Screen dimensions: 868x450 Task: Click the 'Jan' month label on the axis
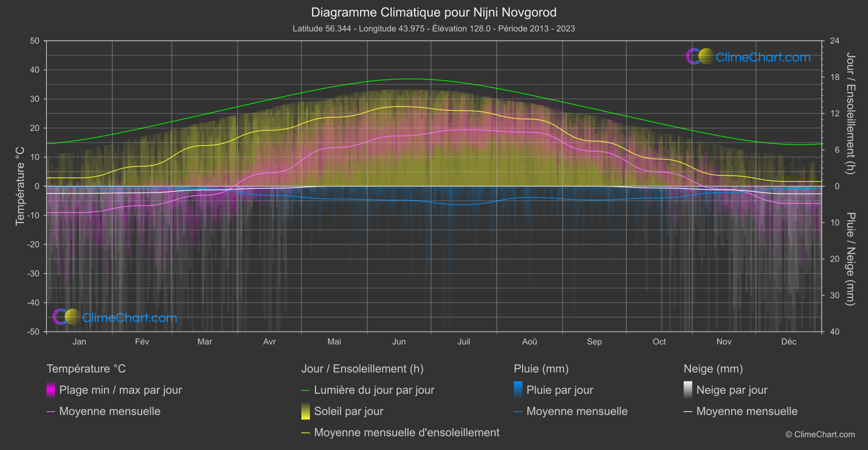(80, 341)
